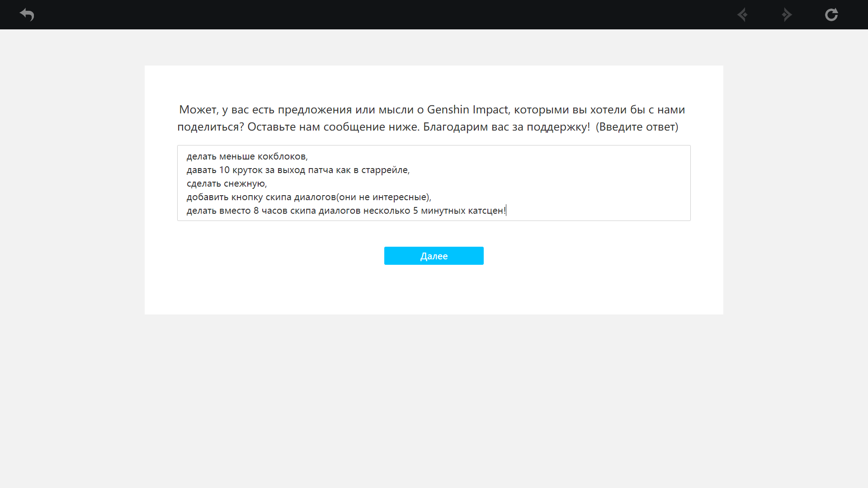Click the question text starting with "Может"

[198, 110]
